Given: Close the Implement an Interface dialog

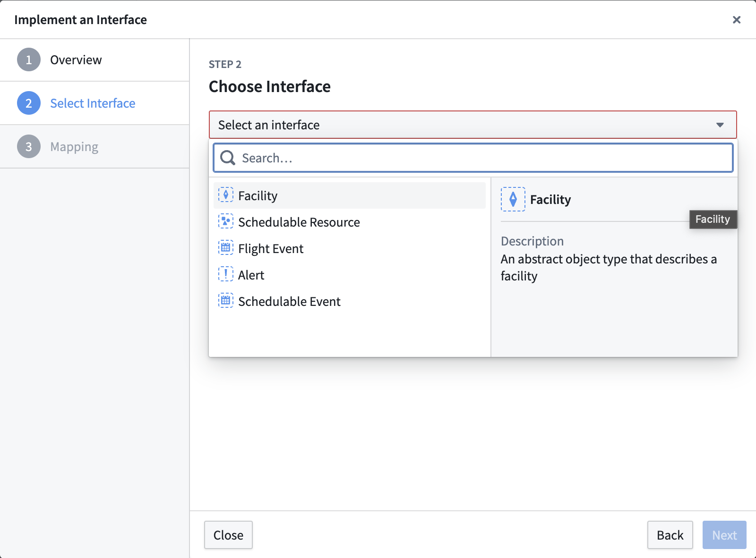Looking at the screenshot, I should (x=737, y=20).
